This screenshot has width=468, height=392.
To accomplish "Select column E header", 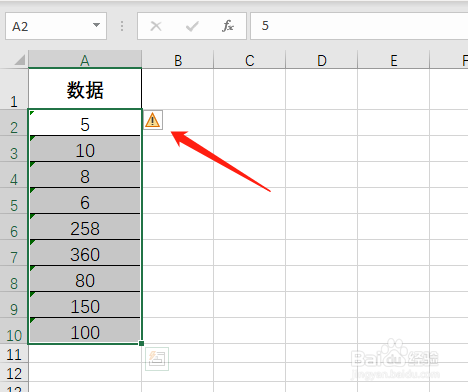I will [x=394, y=59].
